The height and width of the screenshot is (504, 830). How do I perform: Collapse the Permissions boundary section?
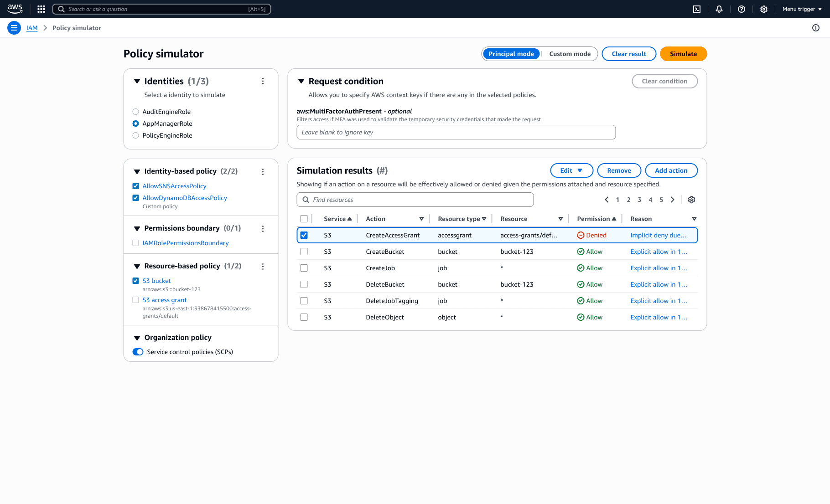[137, 229]
